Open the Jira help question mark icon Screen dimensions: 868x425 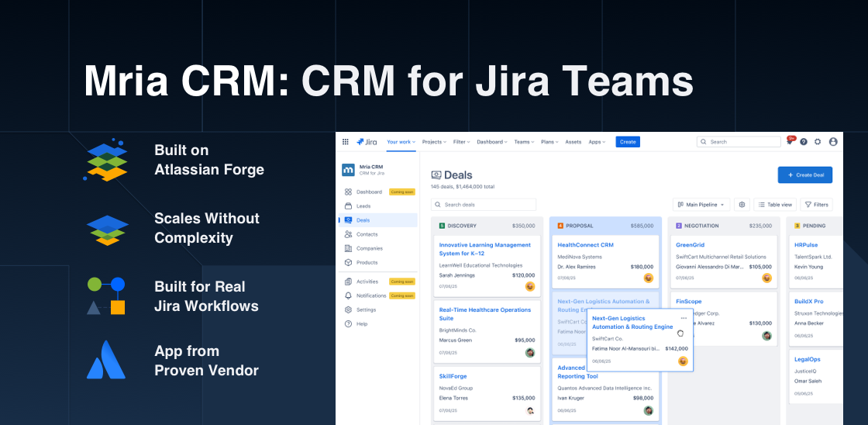point(804,142)
